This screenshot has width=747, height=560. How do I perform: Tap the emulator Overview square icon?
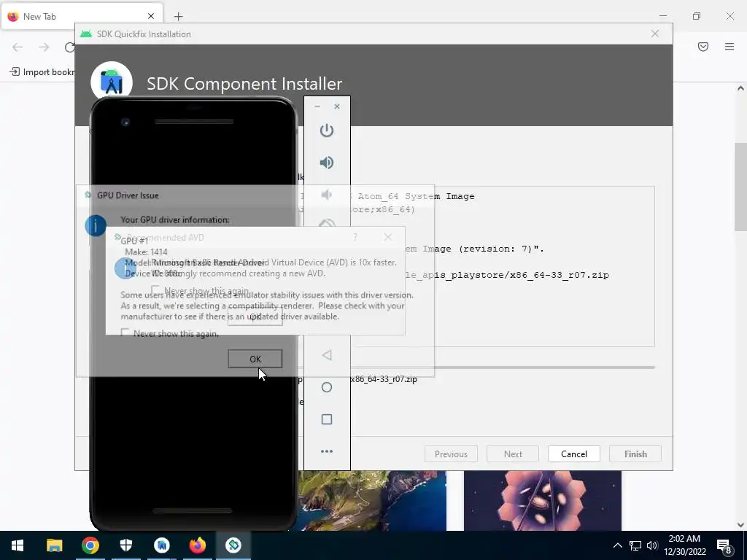[326, 419]
